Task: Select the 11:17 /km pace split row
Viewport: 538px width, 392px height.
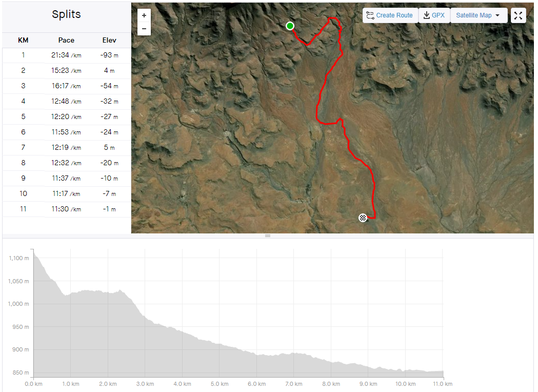Action: click(66, 194)
